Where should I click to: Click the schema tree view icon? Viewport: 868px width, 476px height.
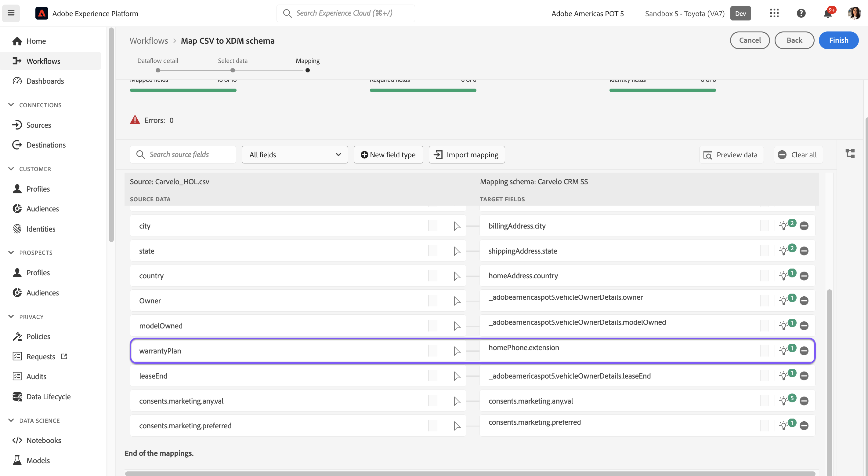(850, 153)
